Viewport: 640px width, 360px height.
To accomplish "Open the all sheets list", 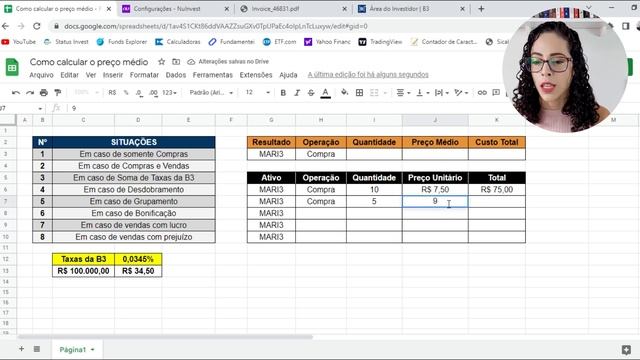I will [37, 349].
